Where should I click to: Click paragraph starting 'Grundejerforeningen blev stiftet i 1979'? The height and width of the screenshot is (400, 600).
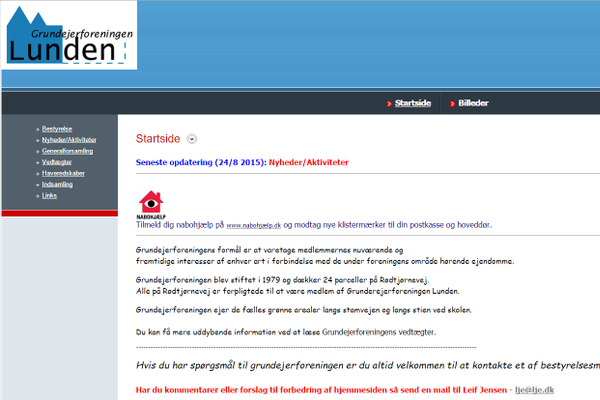click(297, 286)
